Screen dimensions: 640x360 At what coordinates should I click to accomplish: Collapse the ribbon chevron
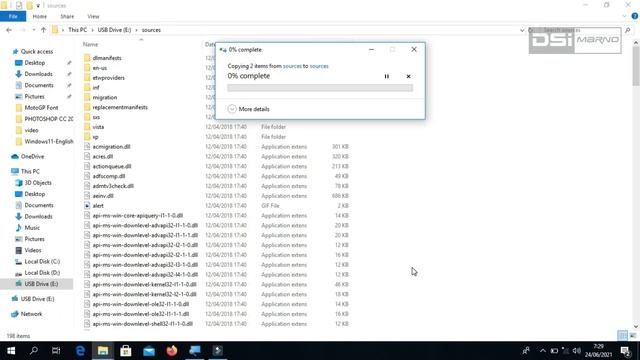[624, 16]
